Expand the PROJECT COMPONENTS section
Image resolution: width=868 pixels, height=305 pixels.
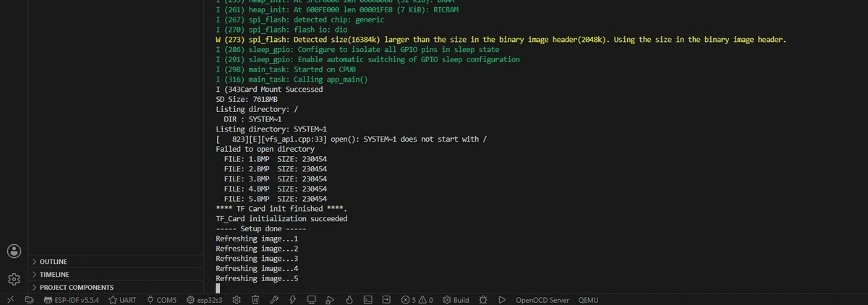click(x=116, y=288)
